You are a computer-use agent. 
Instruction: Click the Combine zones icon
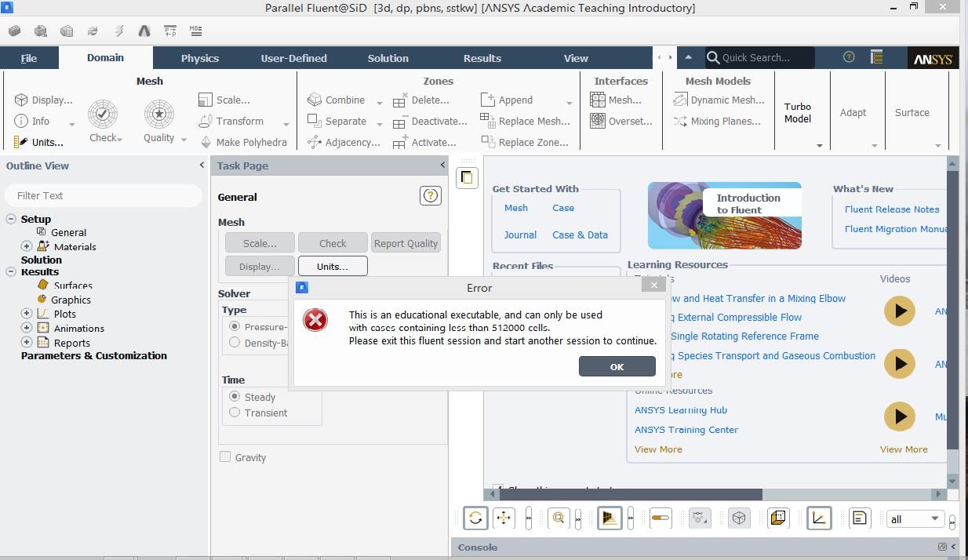click(x=315, y=100)
